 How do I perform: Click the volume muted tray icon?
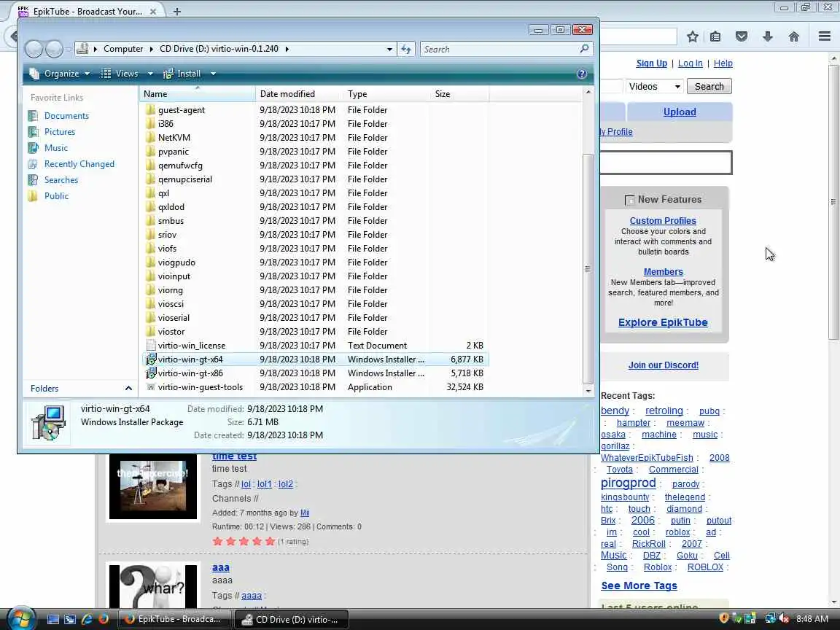point(785,619)
